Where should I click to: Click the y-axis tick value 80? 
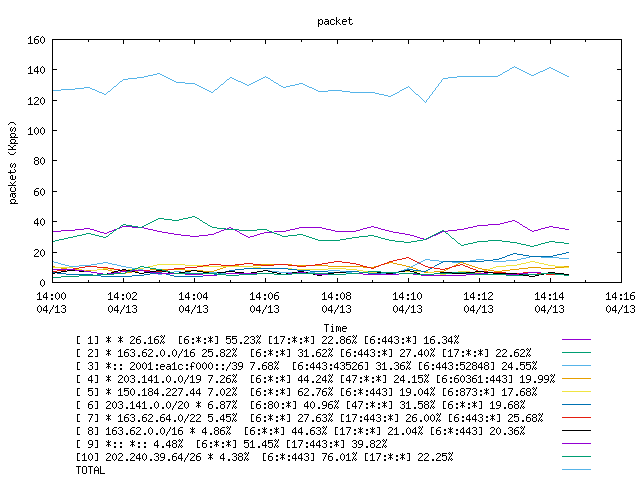[x=39, y=161]
